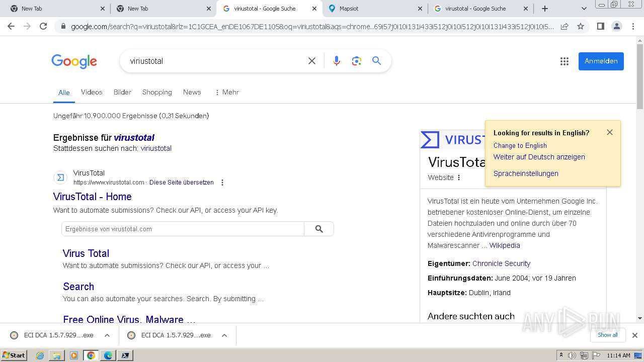Open the side panel icon in Chrome toolbar
This screenshot has width=644, height=362.
click(x=600, y=26)
